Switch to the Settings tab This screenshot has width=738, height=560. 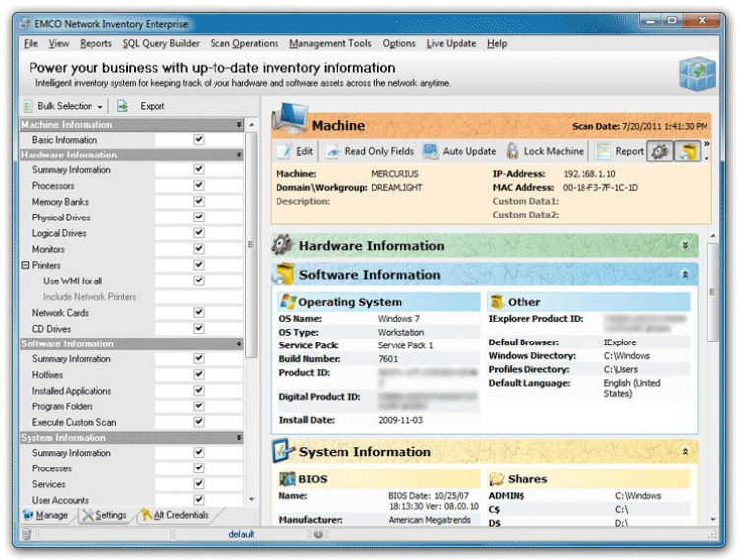(x=104, y=515)
